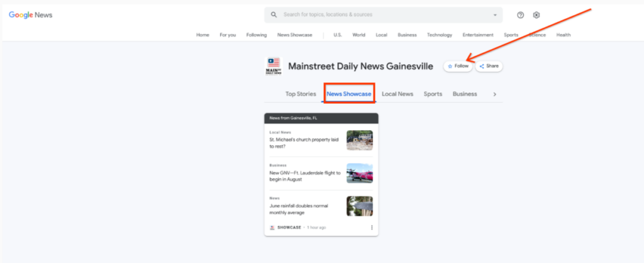
Task: Open the Sports tab under publisher name
Action: coord(433,94)
